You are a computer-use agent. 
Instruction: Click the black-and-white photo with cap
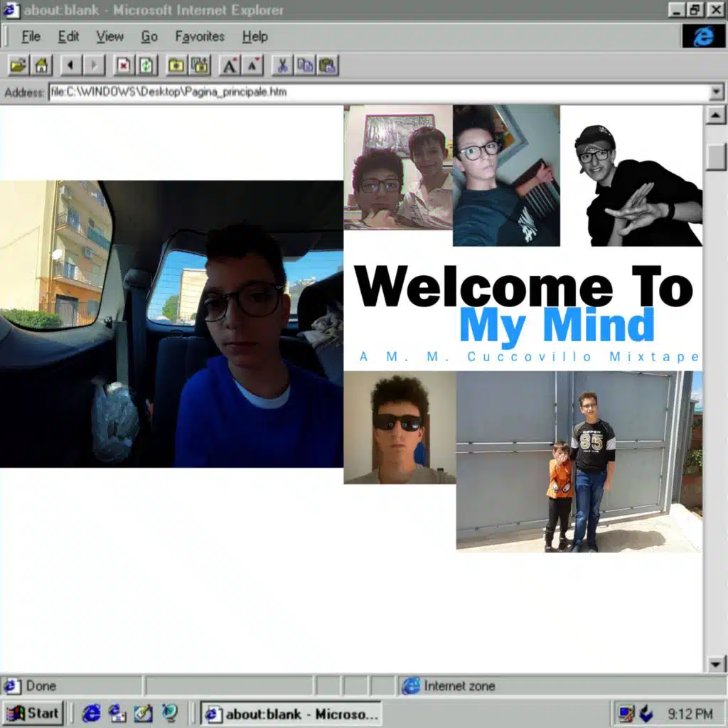click(638, 186)
